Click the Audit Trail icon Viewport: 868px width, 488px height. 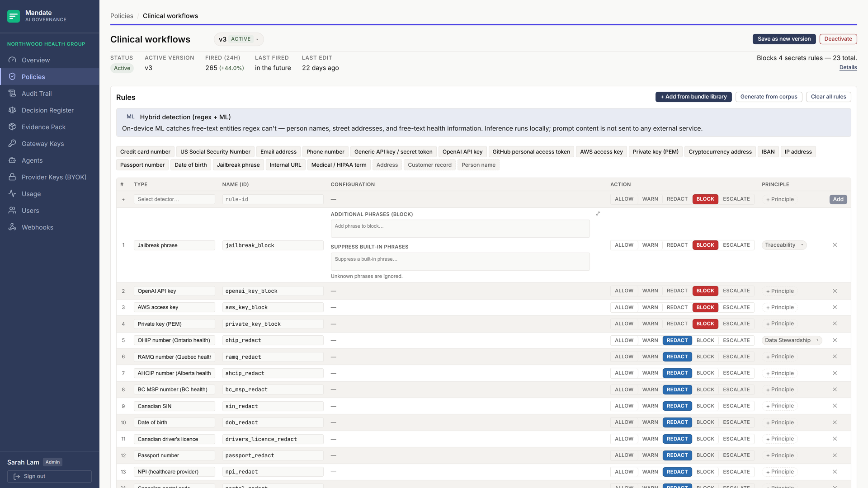point(12,94)
